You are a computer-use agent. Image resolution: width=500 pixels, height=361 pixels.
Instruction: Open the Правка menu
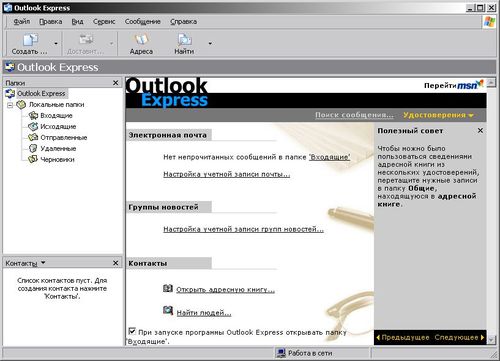point(51,22)
